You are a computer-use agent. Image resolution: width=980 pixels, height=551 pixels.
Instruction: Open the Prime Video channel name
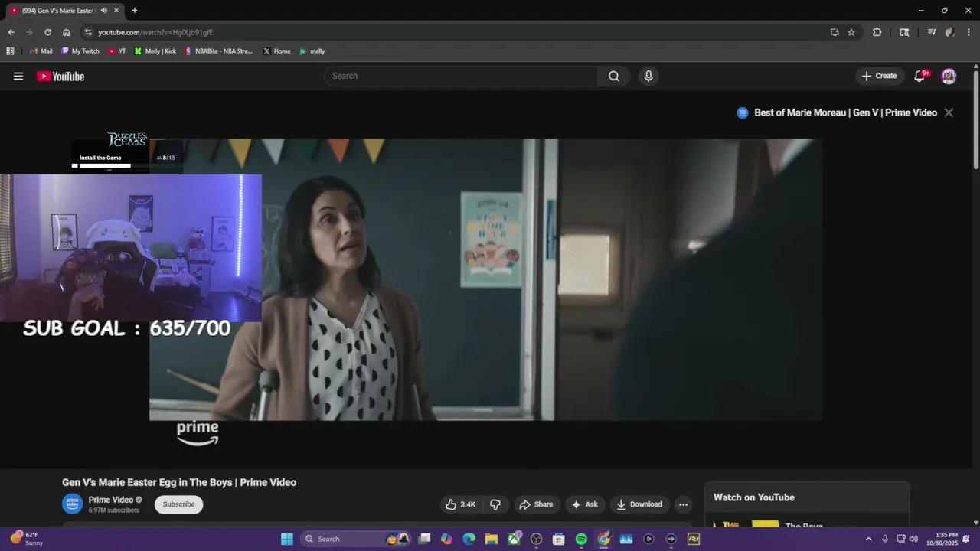coord(111,500)
